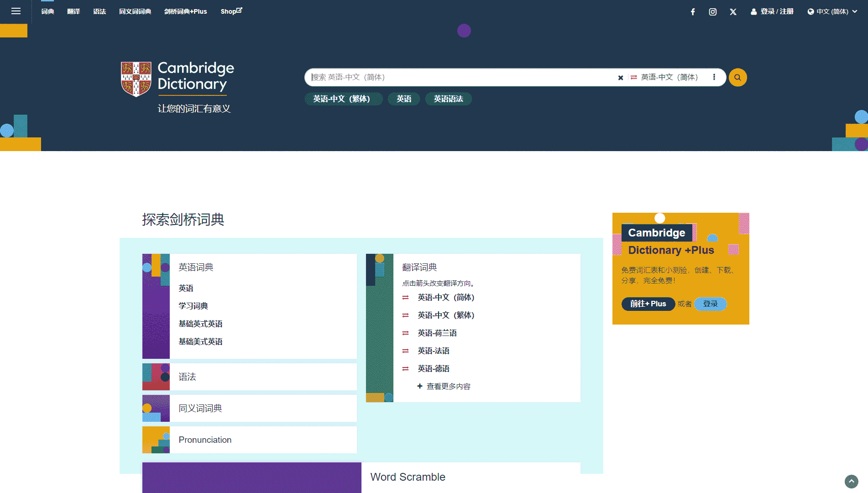Select the 英语语法 pill button

pos(449,99)
